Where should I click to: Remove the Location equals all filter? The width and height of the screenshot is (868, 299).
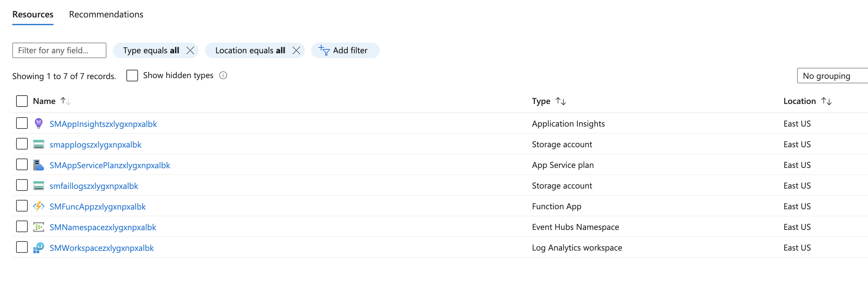tap(296, 50)
